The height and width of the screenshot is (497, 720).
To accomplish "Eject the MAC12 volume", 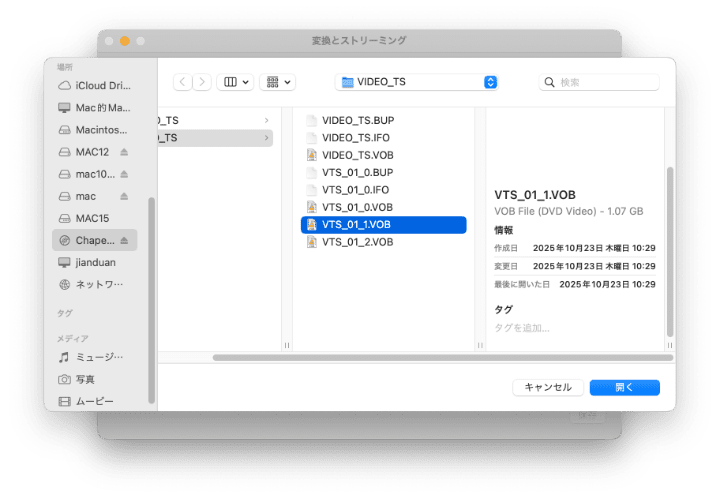I will (124, 152).
